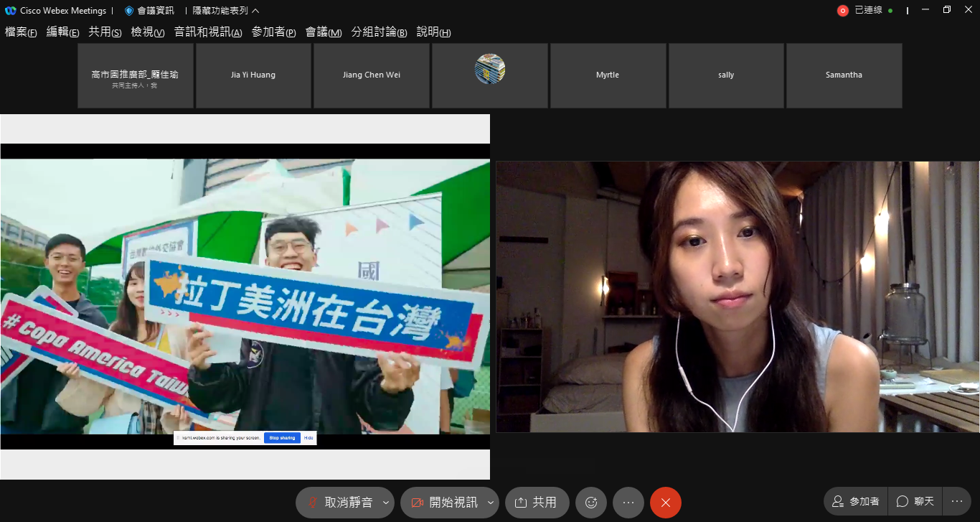Collapse menu bar via 隱藏功能表列 chevron

(256, 11)
